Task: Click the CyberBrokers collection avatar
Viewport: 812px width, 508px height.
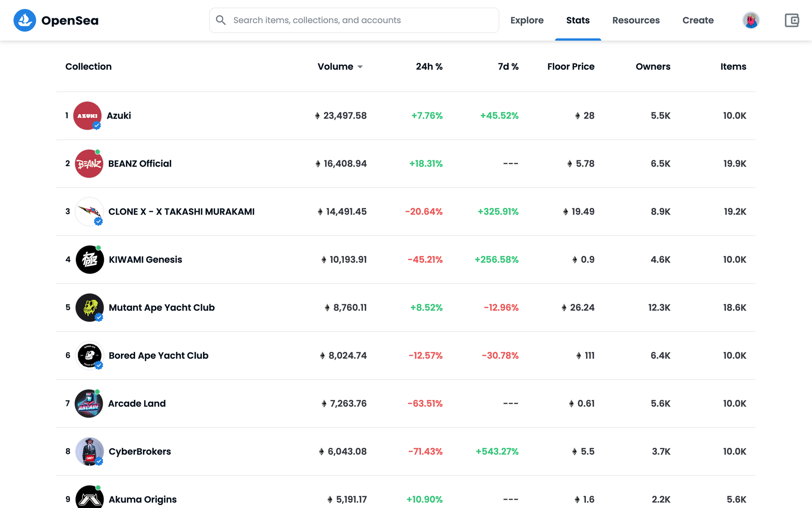Action: coord(90,452)
